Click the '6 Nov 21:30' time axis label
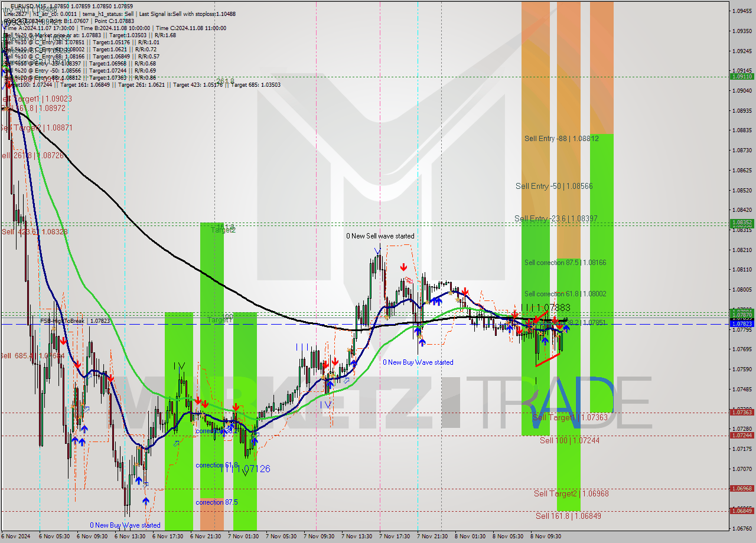This screenshot has height=543, width=756. coord(206,537)
